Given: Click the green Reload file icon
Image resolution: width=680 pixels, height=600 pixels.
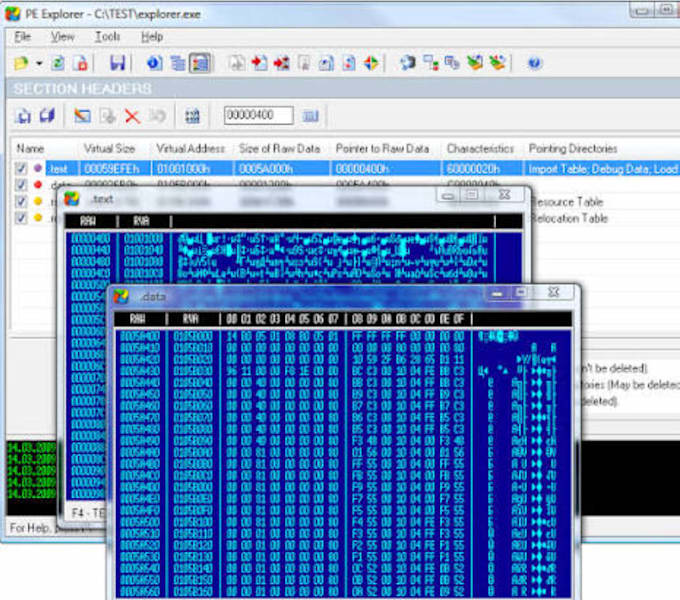Looking at the screenshot, I should pyautogui.click(x=58, y=63).
